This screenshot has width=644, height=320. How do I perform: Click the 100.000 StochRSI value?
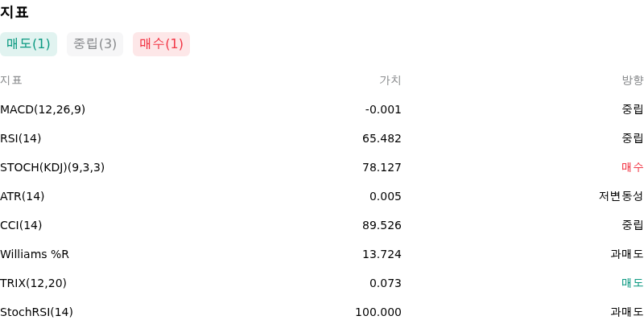(378, 312)
